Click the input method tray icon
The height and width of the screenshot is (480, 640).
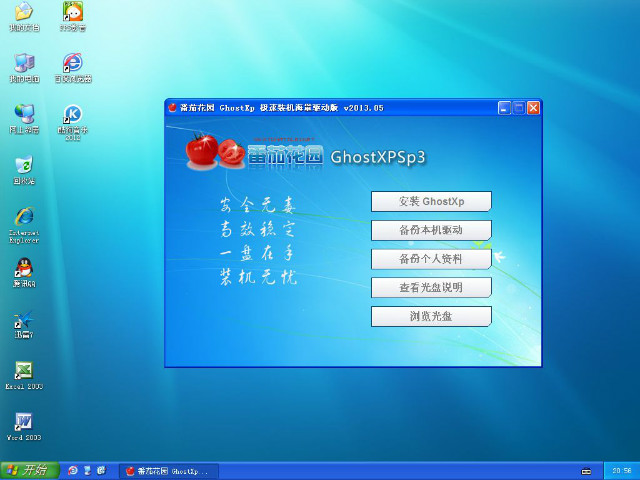(x=586, y=471)
